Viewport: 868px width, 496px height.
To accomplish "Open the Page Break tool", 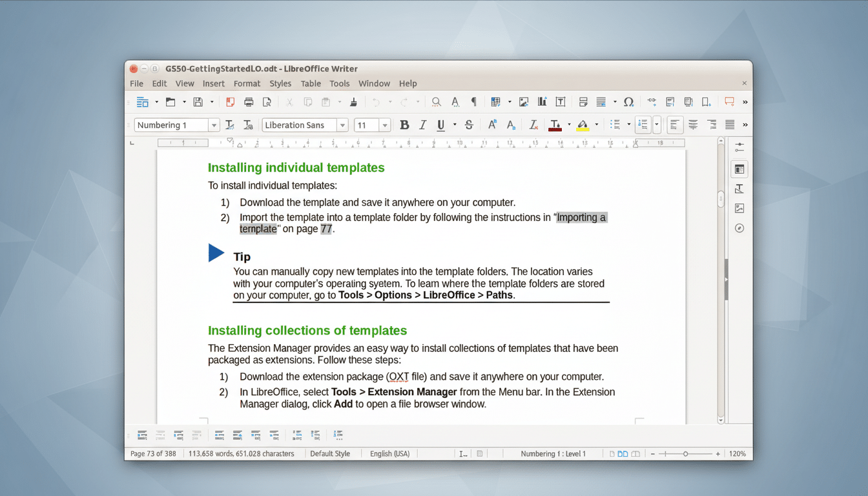I will coord(583,101).
